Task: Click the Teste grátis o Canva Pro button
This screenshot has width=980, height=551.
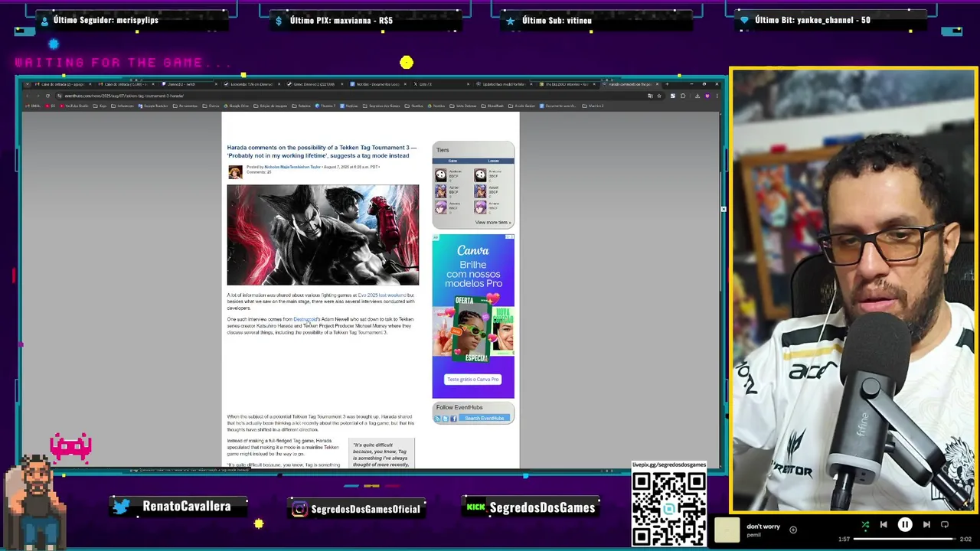Action: [472, 380]
